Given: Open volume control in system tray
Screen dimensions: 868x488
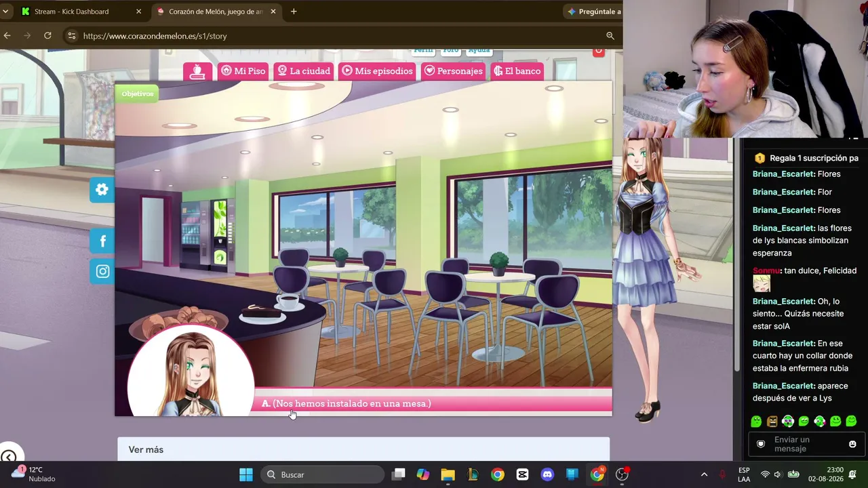Looking at the screenshot, I should (778, 474).
